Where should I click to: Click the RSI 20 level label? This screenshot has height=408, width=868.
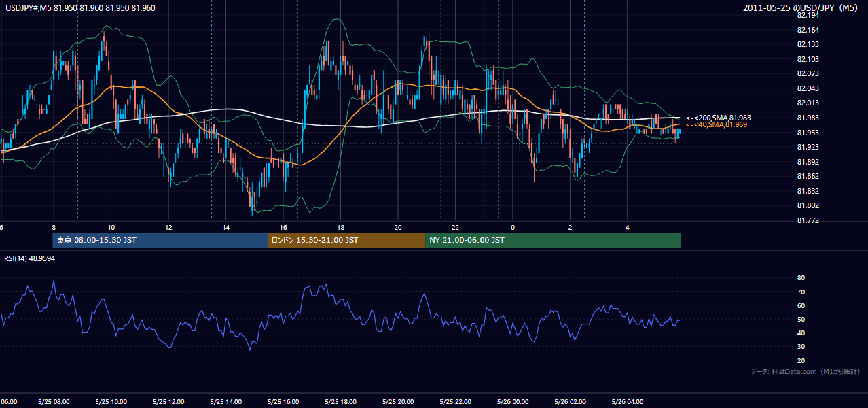pyautogui.click(x=801, y=360)
